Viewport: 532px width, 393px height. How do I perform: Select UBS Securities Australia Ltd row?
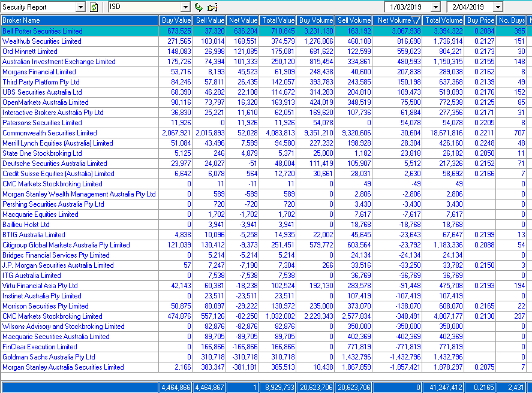266,92
